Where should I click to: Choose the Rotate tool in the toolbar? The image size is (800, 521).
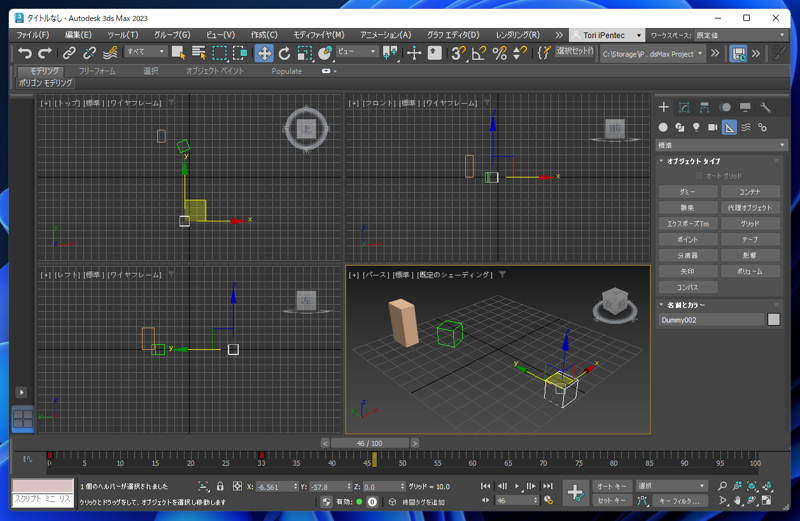click(x=284, y=53)
